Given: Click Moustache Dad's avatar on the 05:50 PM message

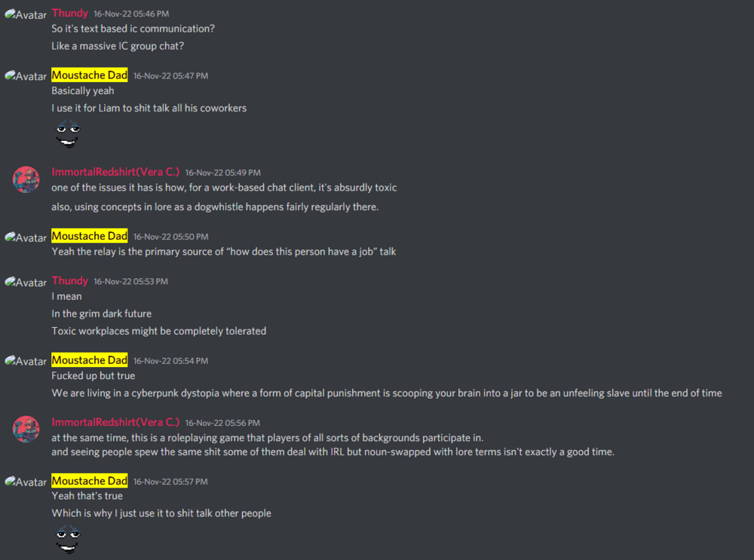Looking at the screenshot, I should 26,237.
